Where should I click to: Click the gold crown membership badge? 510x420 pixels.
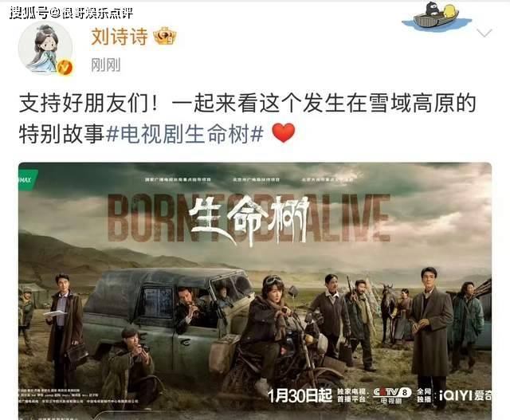165,36
